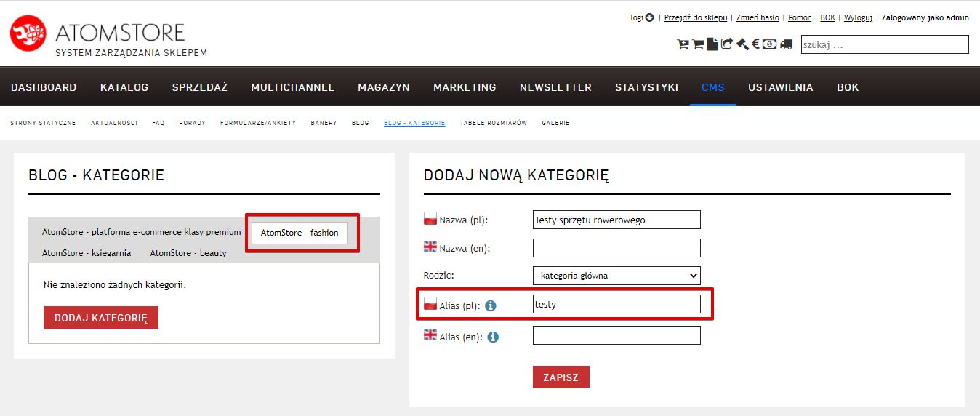Switch to the AtomStore - beauty tab
The image size is (980, 416).
click(188, 253)
